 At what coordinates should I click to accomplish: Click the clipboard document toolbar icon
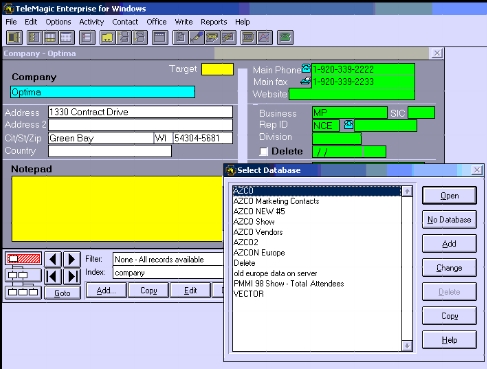point(180,37)
